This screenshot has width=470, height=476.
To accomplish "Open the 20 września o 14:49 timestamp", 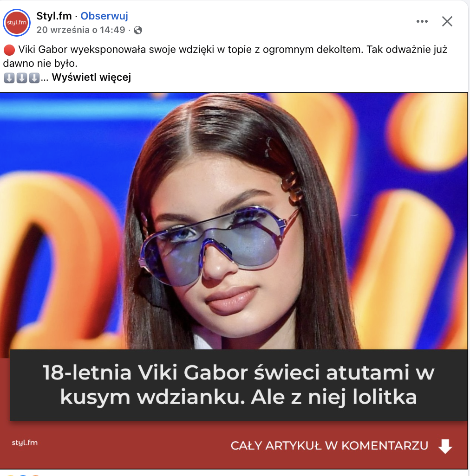I will coord(81,30).
